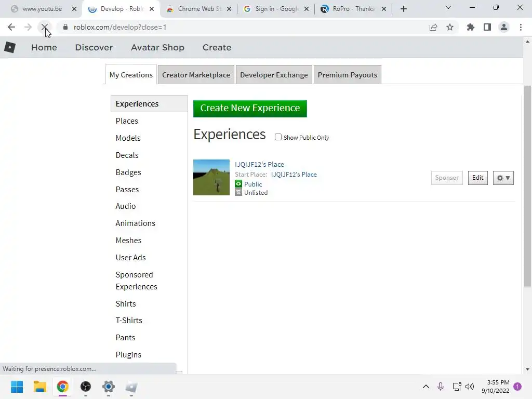Select Animations in the sidebar
532x399 pixels.
coord(136,223)
